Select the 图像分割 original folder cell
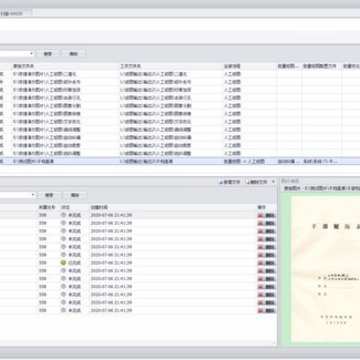This screenshot has height=360, width=360. 65,106
